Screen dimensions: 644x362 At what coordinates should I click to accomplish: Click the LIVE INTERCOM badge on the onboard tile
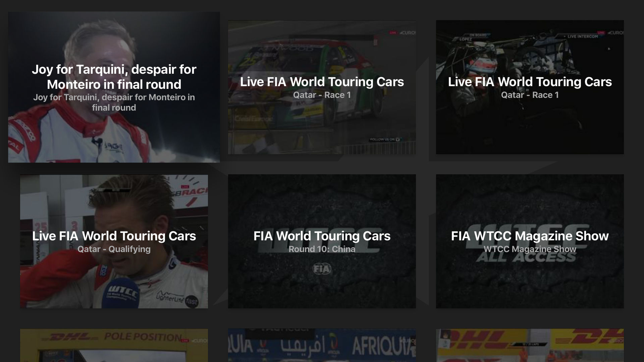pyautogui.click(x=582, y=36)
